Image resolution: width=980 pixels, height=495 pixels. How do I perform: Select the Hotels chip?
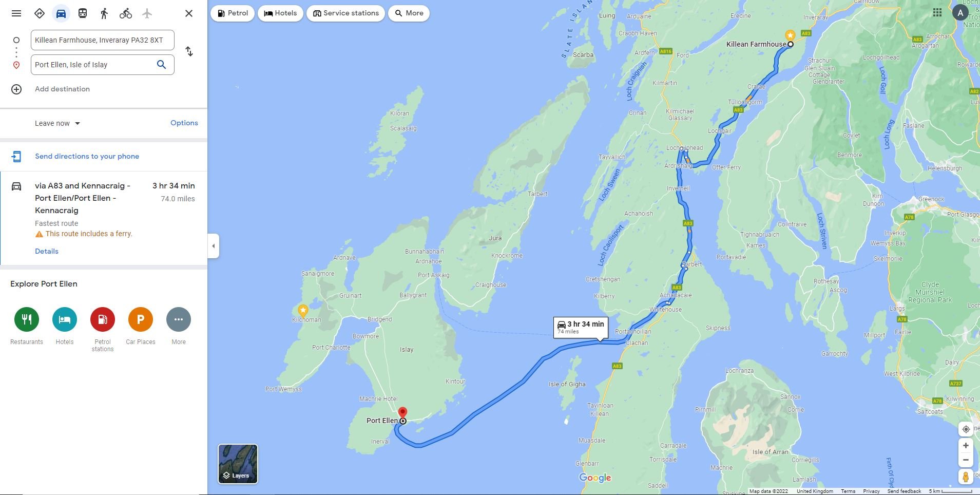click(x=280, y=13)
